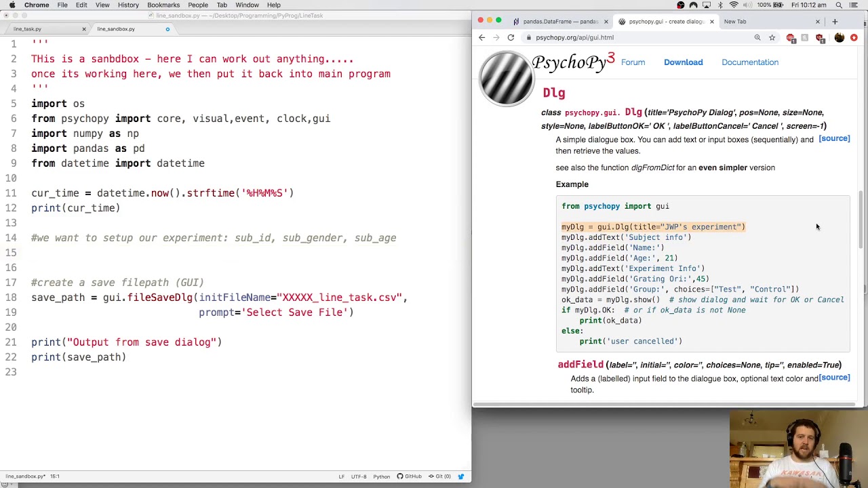This screenshot has height=488, width=868.
Task: Open the Edit menu
Action: click(81, 5)
